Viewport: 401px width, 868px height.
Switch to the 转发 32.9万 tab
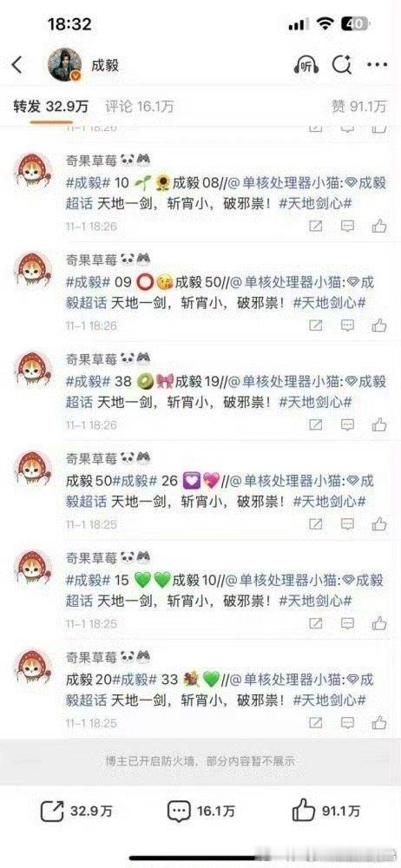pos(51,106)
